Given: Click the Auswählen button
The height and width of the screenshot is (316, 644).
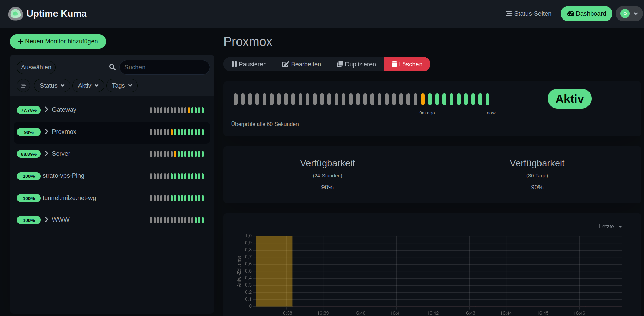Looking at the screenshot, I should (x=36, y=67).
